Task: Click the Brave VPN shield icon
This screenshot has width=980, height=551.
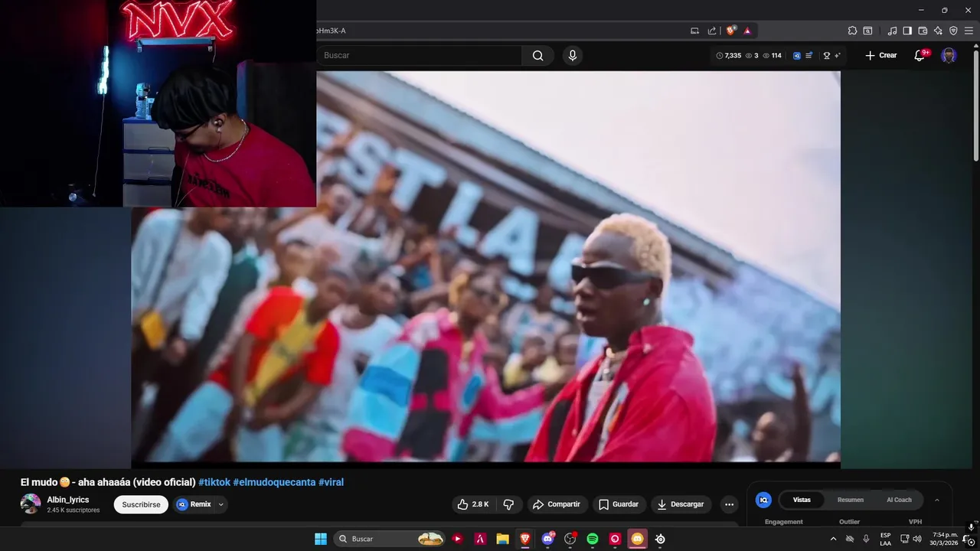Action: click(953, 31)
